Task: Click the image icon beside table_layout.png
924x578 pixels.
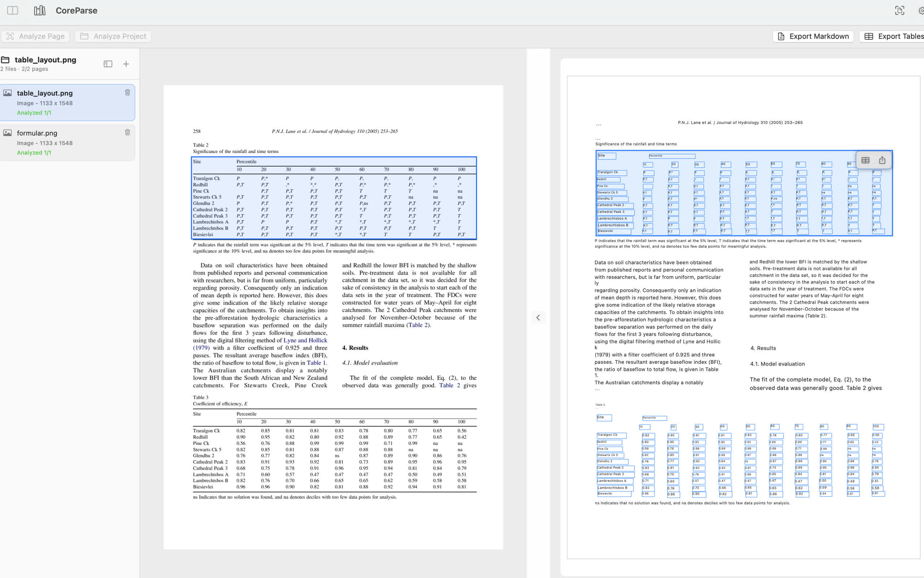Action: click(x=8, y=93)
